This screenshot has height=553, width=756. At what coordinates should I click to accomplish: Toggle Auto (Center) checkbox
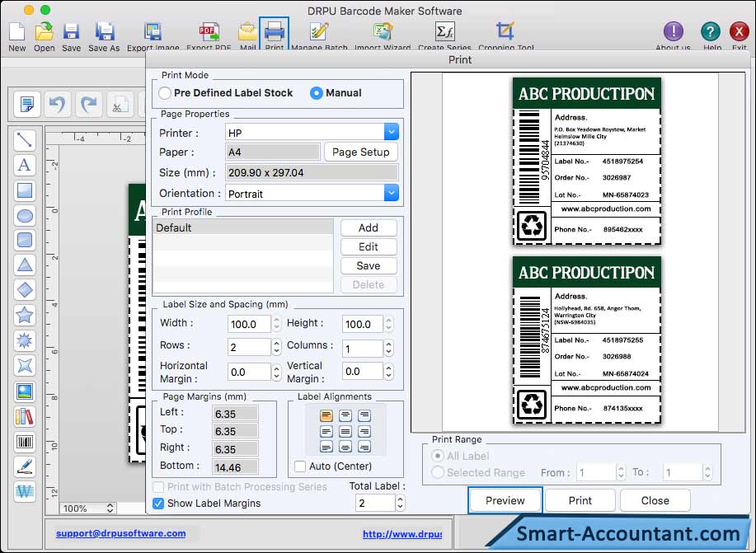[x=300, y=466]
